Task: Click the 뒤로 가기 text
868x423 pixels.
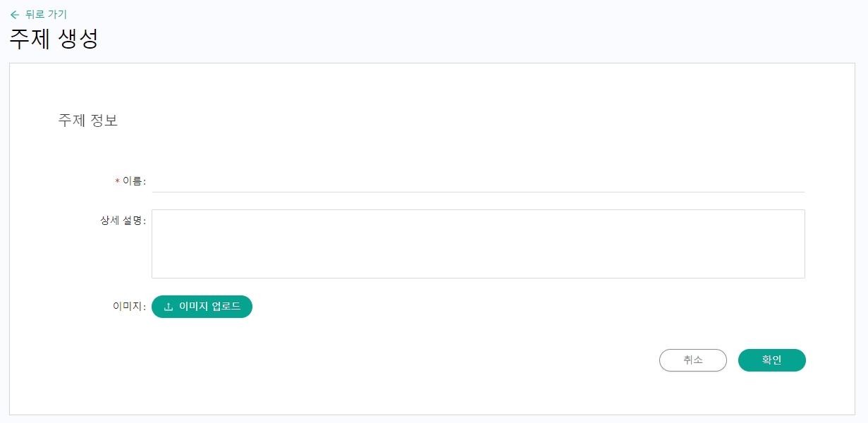Action: pos(46,14)
